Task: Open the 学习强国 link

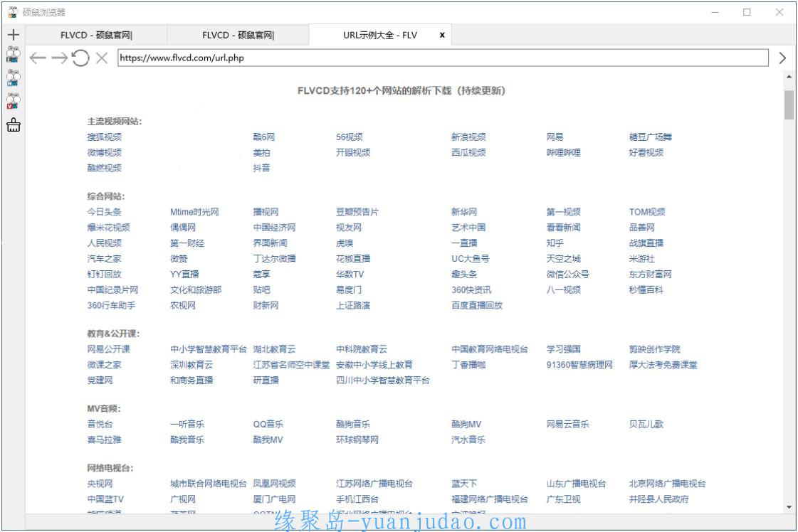Action: (563, 349)
